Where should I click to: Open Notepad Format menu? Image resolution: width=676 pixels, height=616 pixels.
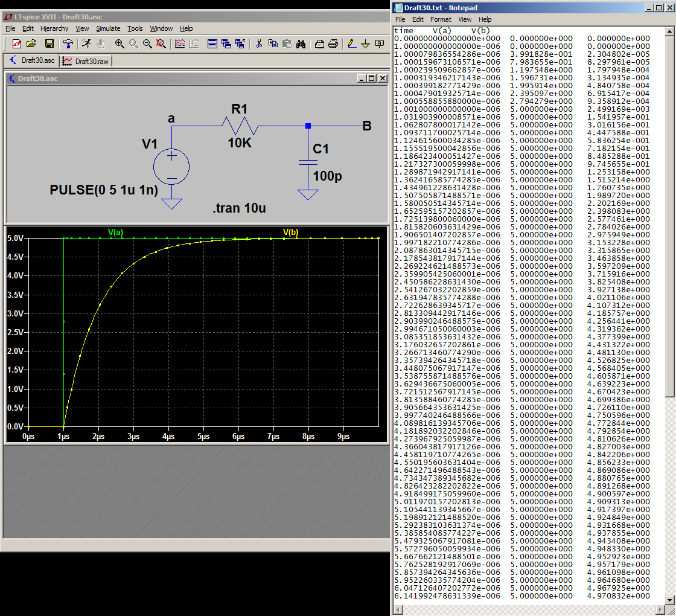click(441, 19)
